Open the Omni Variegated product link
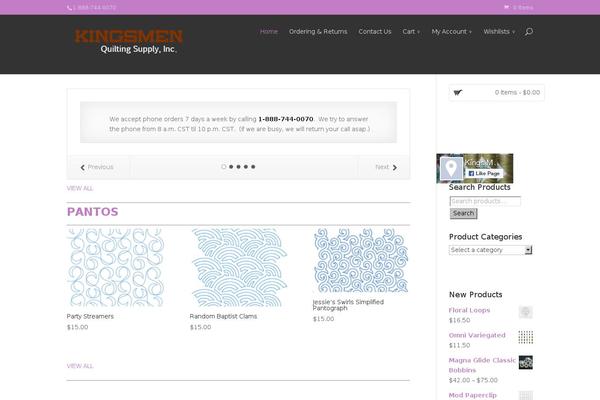This screenshot has height=400, width=600. (477, 335)
